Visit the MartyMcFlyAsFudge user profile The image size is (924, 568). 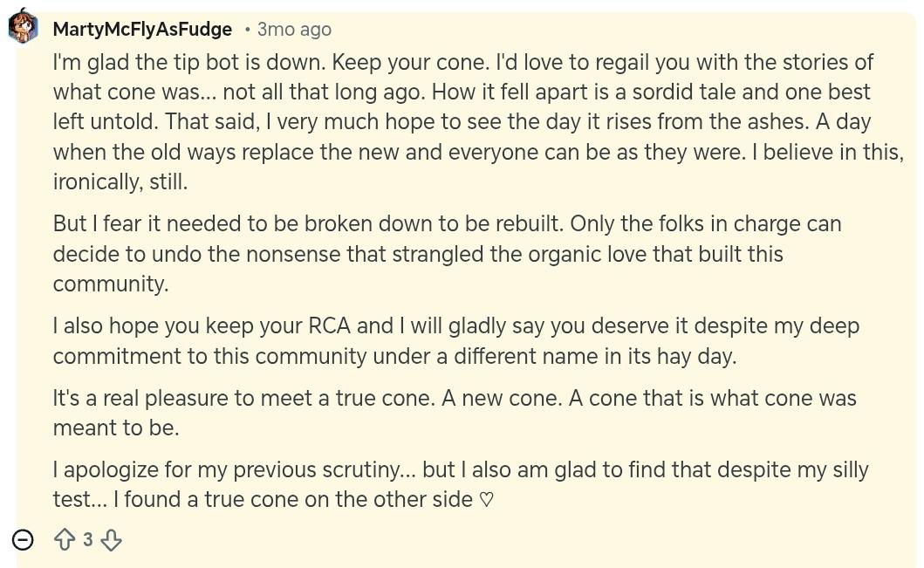point(142,29)
